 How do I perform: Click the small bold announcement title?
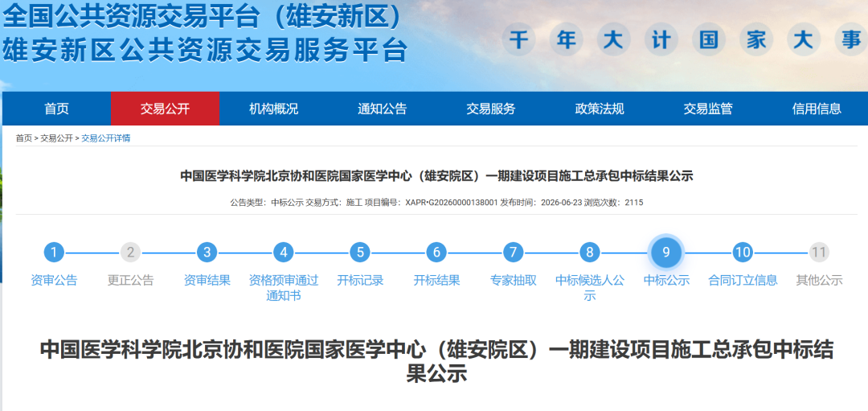point(436,177)
